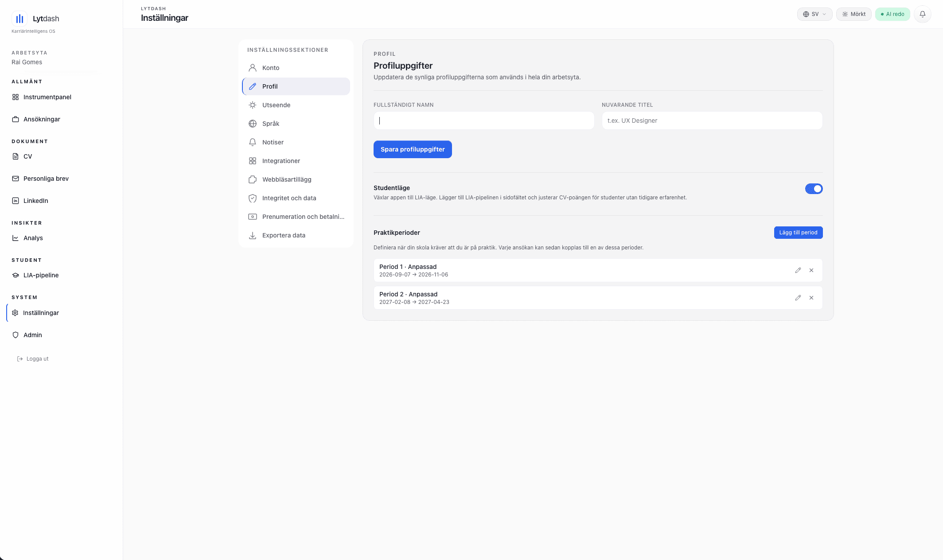The height and width of the screenshot is (560, 943).
Task: Click the Ansökningar briefcase icon
Action: [16, 119]
